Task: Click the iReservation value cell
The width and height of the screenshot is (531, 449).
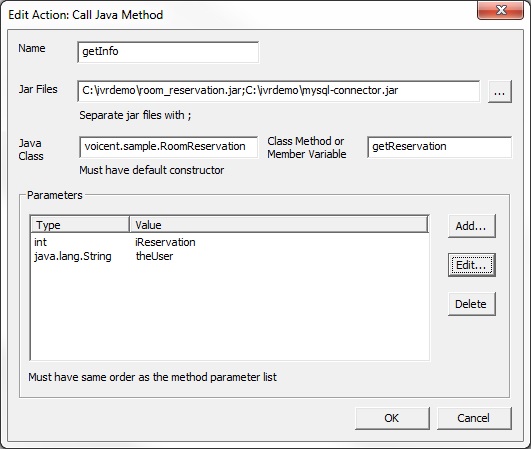Action: coord(165,242)
